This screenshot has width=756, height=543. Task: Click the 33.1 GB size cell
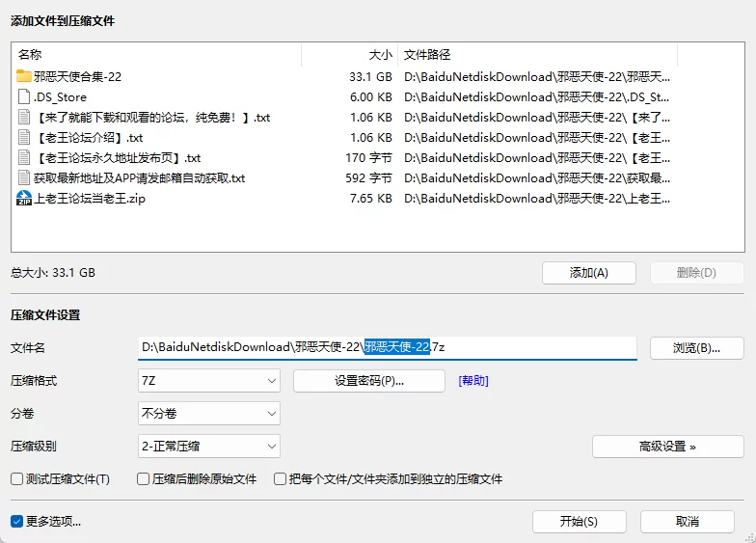[370, 77]
